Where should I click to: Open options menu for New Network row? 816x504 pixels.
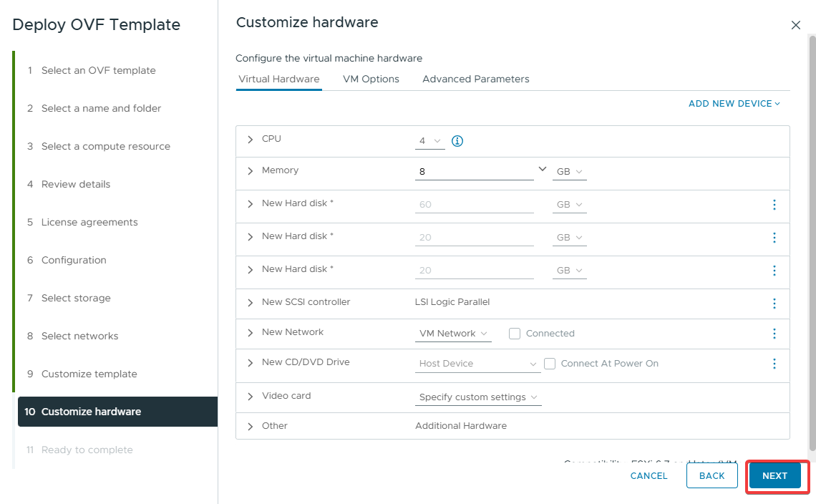click(x=774, y=334)
